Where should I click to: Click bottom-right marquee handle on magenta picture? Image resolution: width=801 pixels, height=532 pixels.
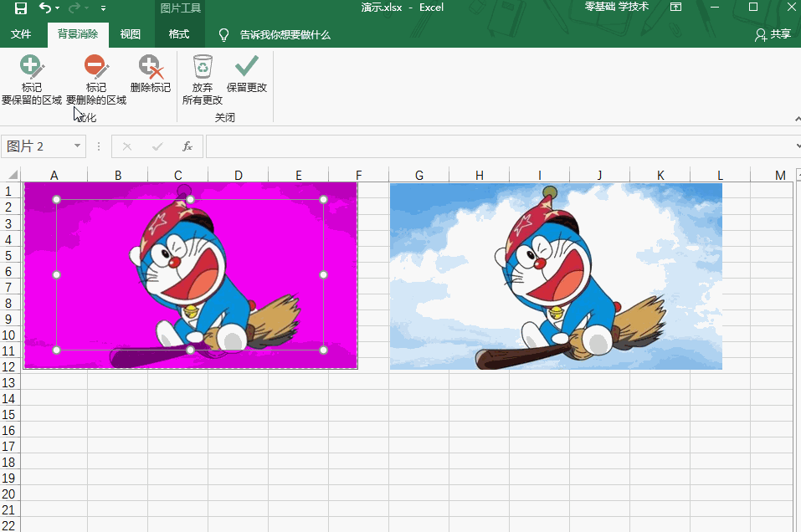click(x=323, y=350)
